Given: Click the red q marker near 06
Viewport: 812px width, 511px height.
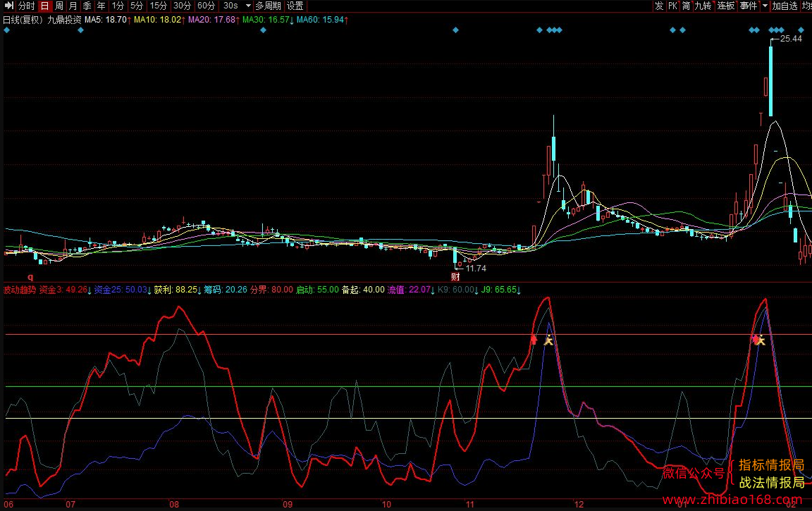Looking at the screenshot, I should (30, 277).
